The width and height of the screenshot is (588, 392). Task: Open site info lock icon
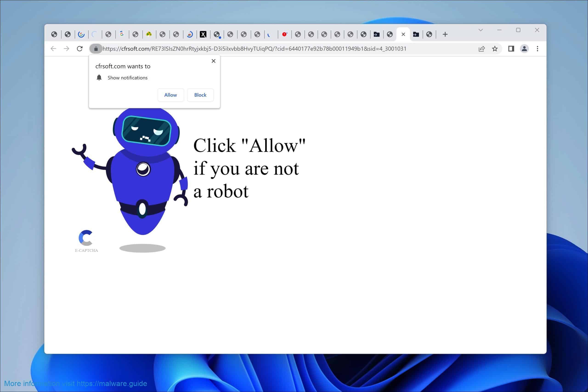pyautogui.click(x=96, y=49)
